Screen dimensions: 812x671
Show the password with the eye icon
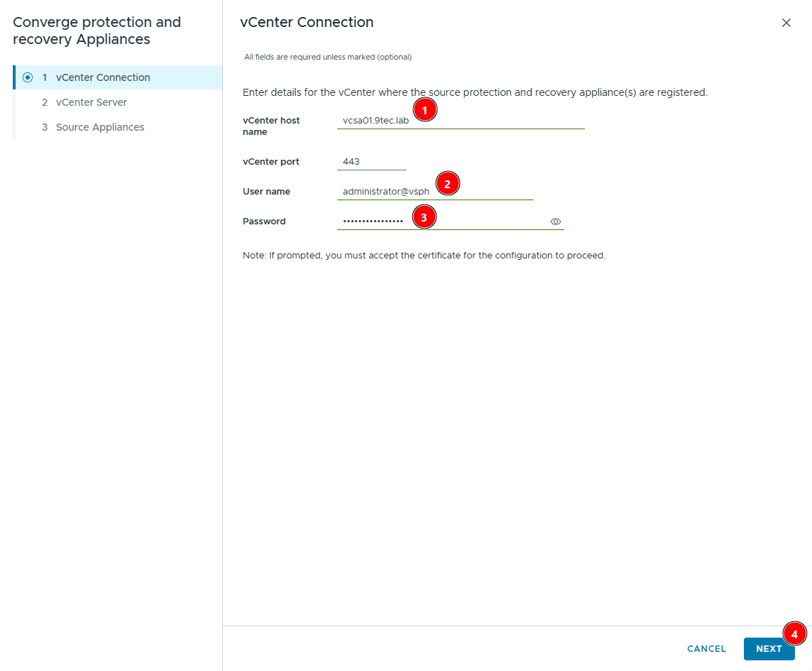tap(555, 222)
